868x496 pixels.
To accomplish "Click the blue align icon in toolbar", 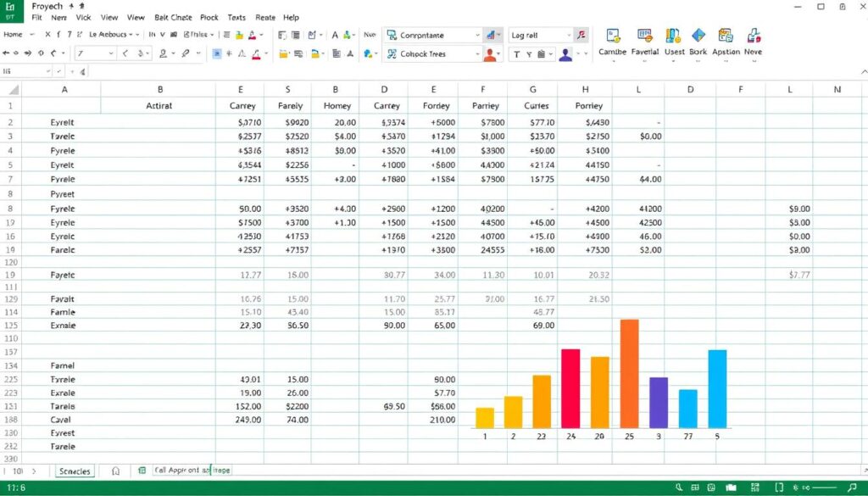I will coord(216,53).
